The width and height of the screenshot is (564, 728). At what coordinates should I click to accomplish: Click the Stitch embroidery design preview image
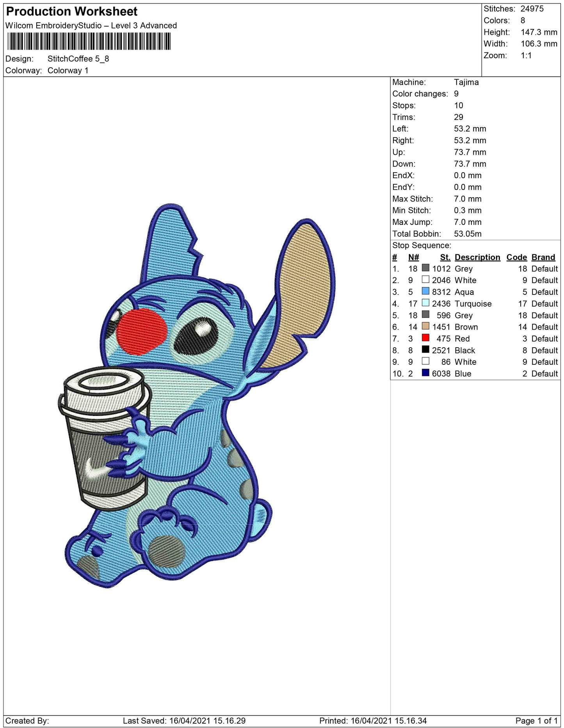(196, 395)
